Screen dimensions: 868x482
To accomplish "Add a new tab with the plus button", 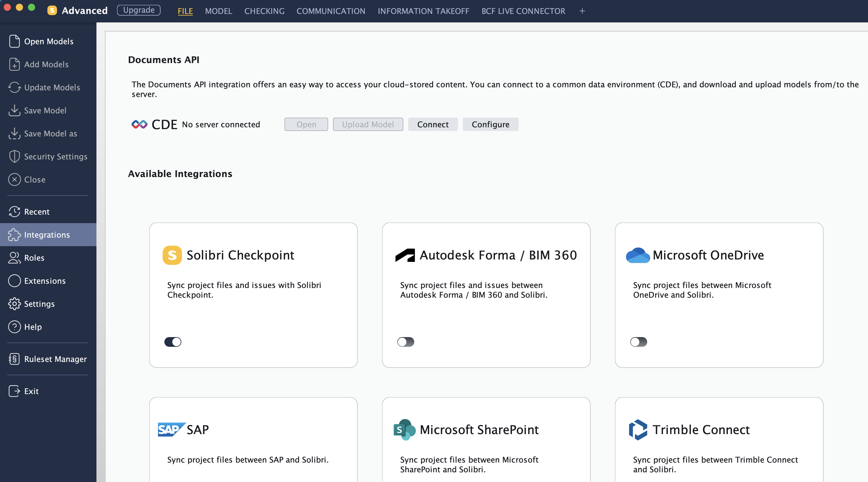I will click(x=582, y=11).
